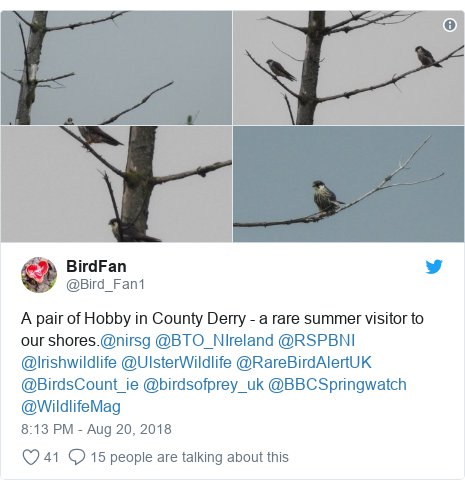
Task: Open the BirdFan display name
Action: pyautogui.click(x=96, y=266)
